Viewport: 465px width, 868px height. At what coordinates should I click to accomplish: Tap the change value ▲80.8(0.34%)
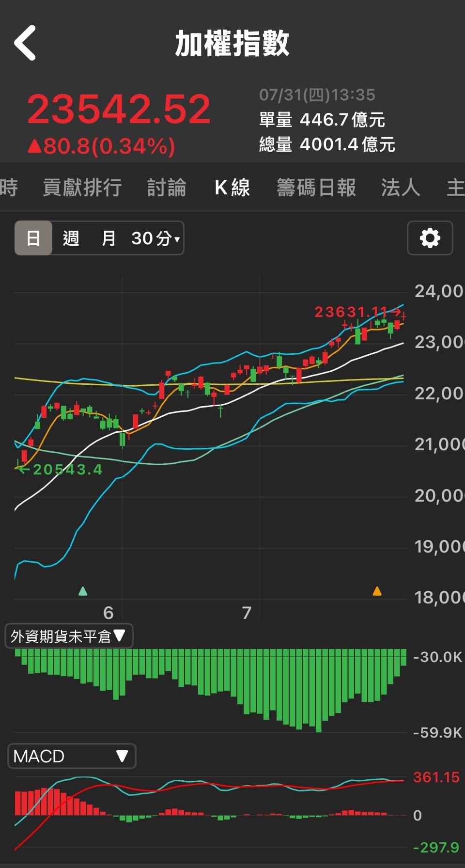click(x=101, y=146)
